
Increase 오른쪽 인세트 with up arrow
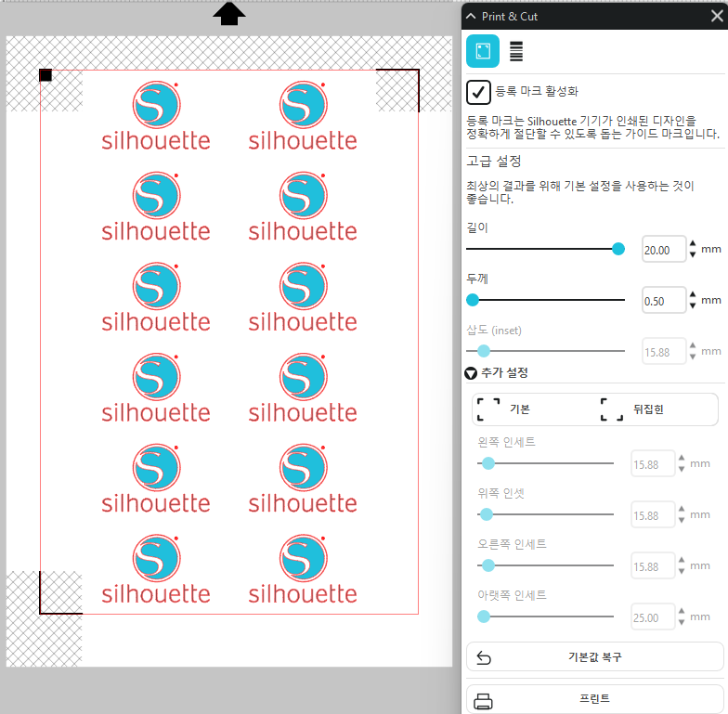point(682,560)
